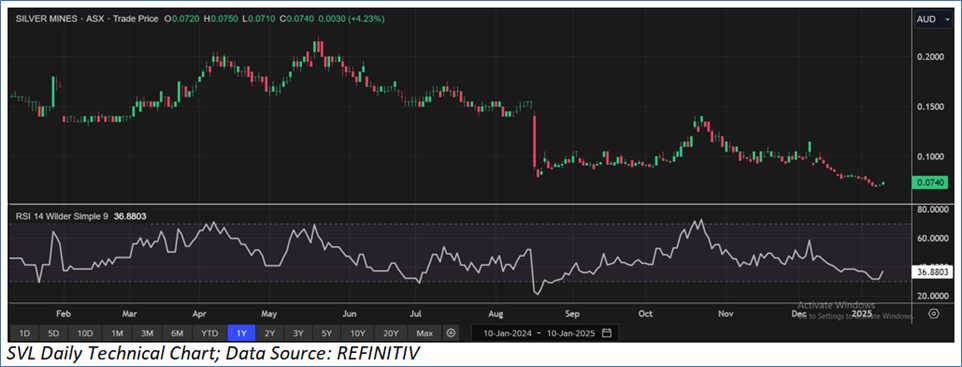Click the Nov label on the time axis
962x367 pixels.
pos(726,313)
